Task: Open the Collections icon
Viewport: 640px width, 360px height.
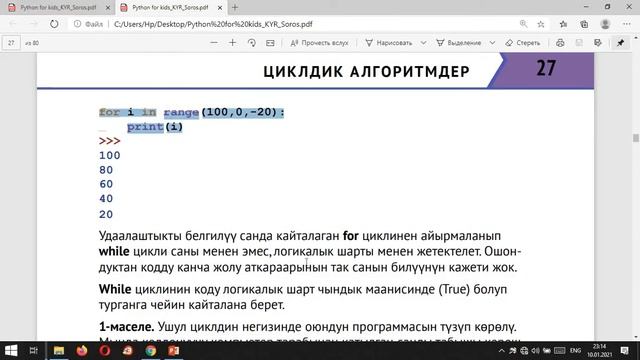Action: (584, 24)
